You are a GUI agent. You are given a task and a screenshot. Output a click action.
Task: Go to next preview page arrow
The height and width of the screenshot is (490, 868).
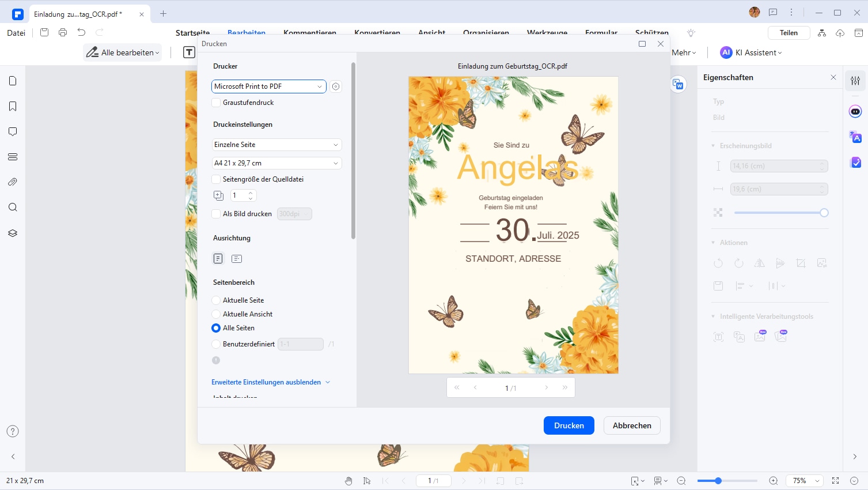[547, 387]
